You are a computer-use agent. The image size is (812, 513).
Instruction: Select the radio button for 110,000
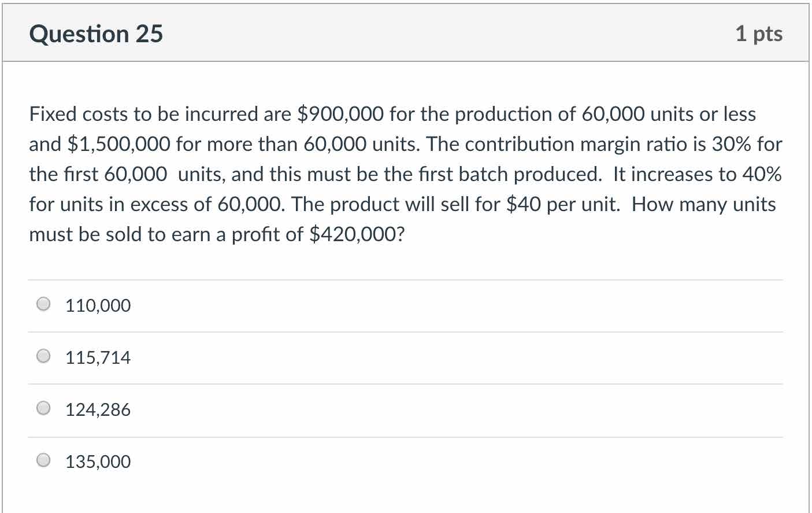pyautogui.click(x=43, y=304)
